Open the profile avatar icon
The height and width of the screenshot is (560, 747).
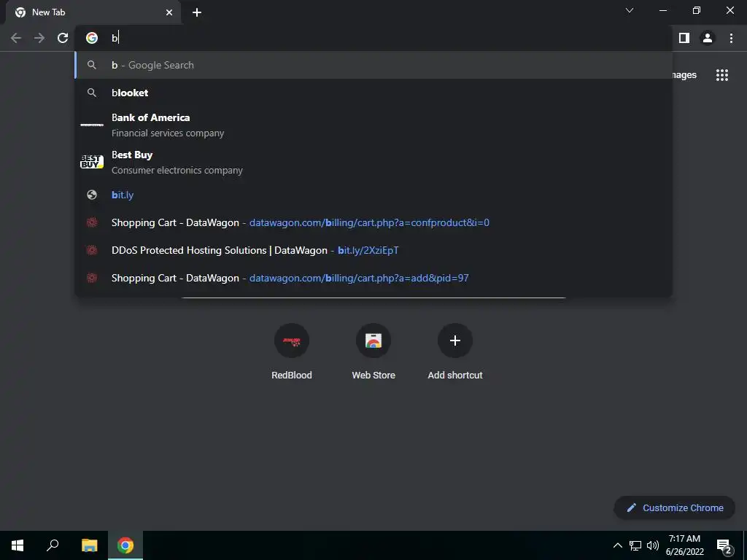coord(708,38)
